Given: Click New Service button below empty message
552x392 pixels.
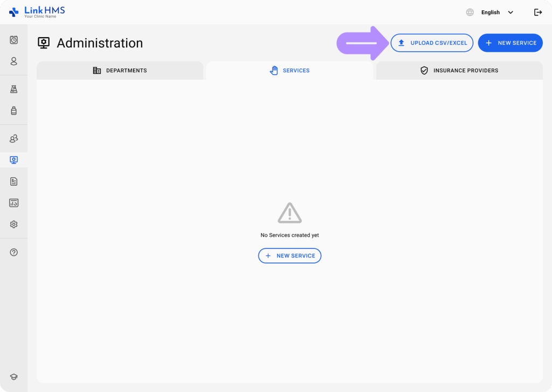Looking at the screenshot, I should point(289,256).
